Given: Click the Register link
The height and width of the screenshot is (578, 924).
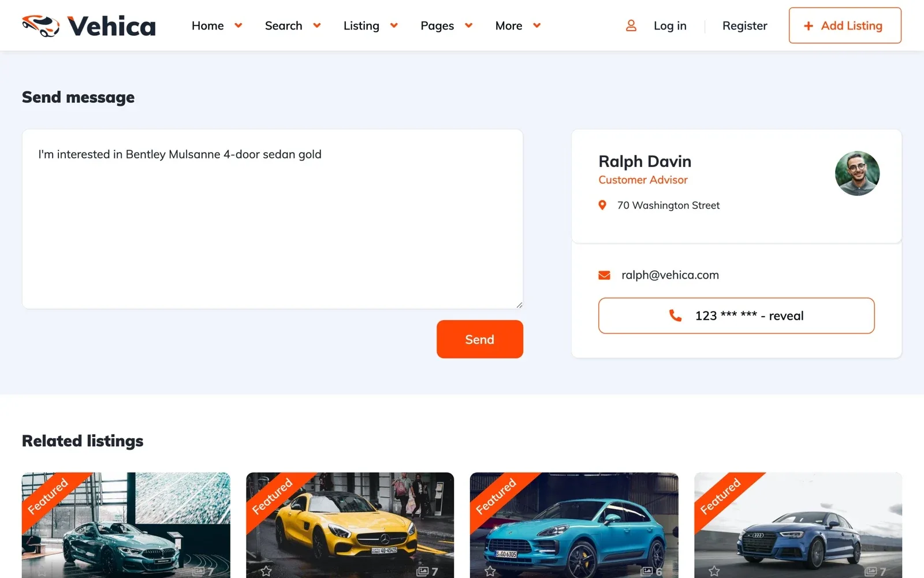Looking at the screenshot, I should click(x=744, y=25).
